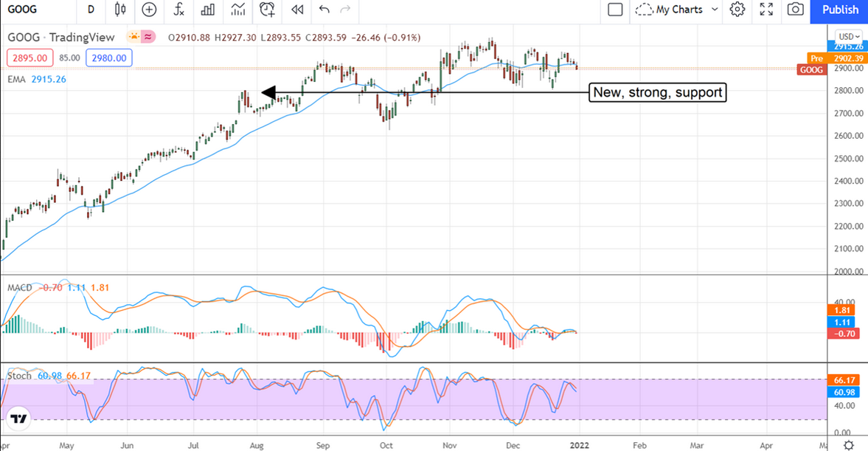This screenshot has width=868, height=451.
Task: Open chart settings gear in top toolbar
Action: click(737, 10)
